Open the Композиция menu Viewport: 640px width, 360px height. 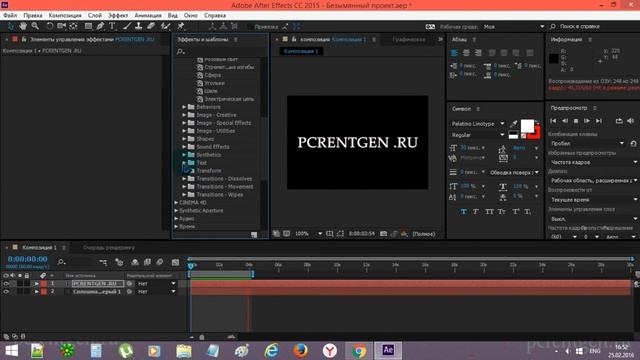point(65,15)
